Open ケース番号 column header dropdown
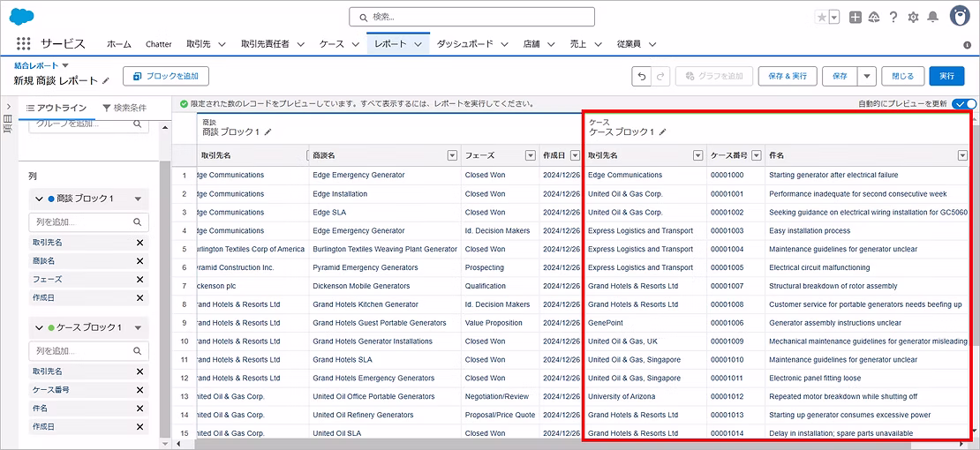 (x=757, y=155)
